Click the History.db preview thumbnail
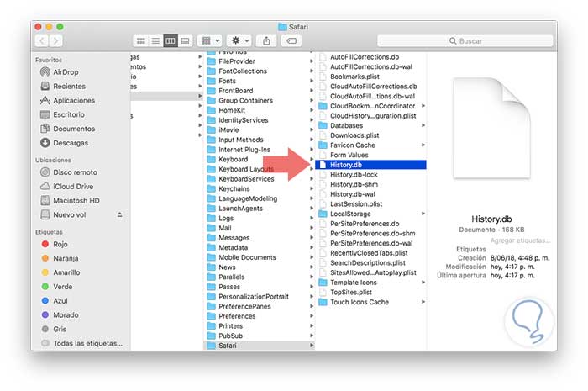 (x=491, y=128)
